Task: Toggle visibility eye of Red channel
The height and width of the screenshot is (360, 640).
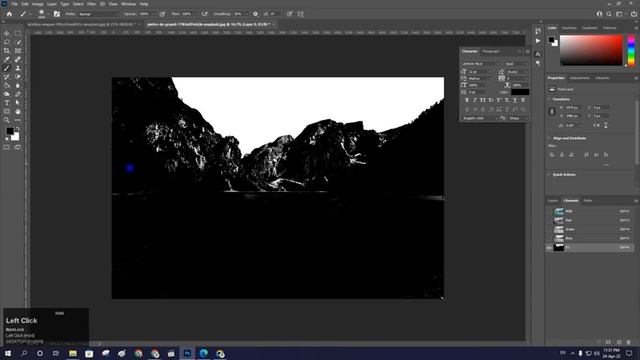Action: pyautogui.click(x=549, y=220)
